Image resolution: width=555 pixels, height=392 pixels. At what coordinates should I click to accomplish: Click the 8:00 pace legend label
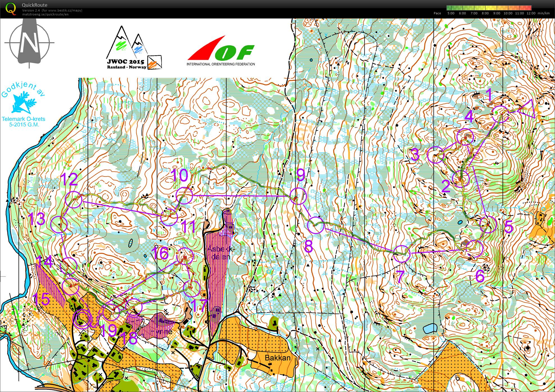pos(485,13)
